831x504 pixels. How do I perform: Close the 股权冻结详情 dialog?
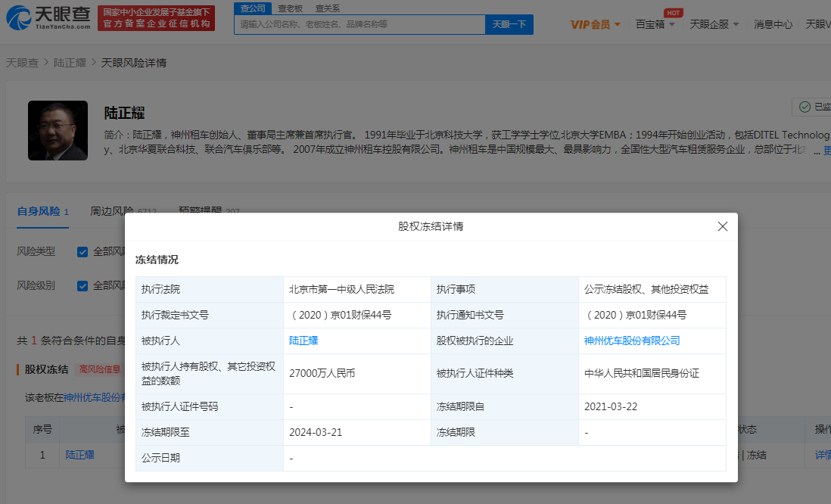(722, 226)
